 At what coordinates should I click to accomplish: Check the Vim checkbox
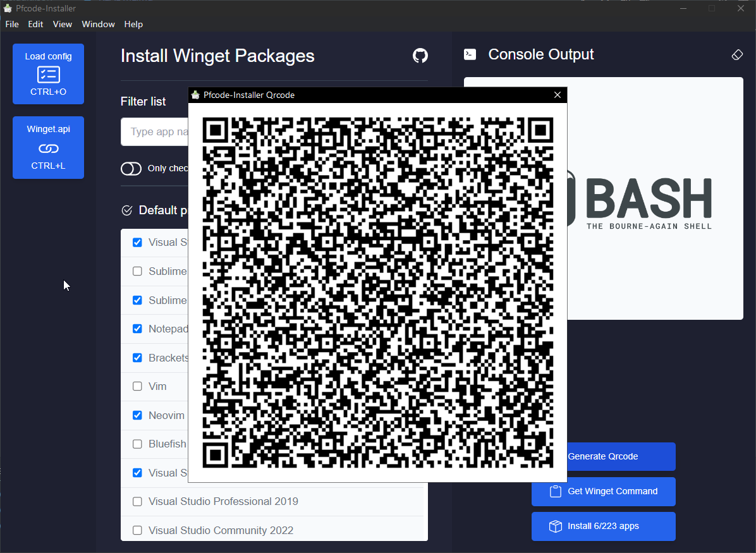tap(137, 386)
